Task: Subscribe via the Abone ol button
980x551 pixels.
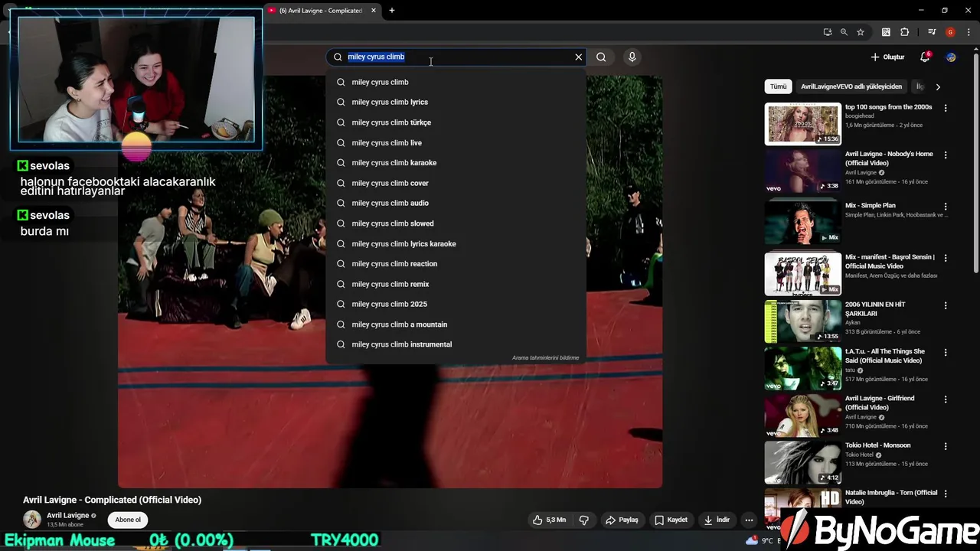Action: click(128, 520)
